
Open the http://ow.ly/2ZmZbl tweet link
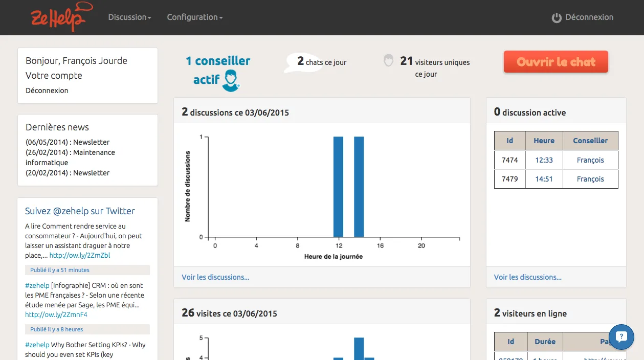[80, 255]
